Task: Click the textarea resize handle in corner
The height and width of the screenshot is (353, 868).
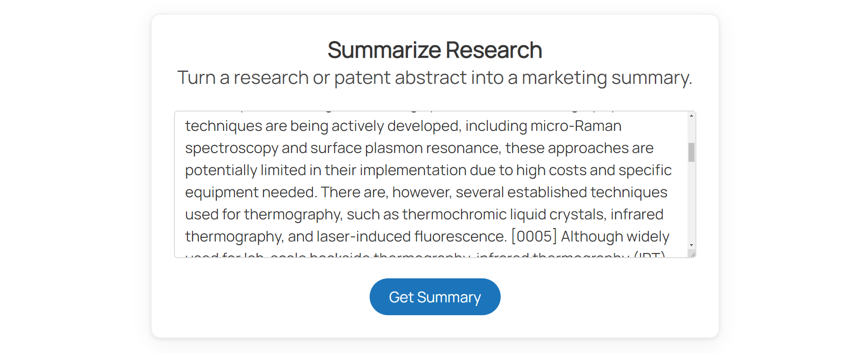Action: click(x=692, y=254)
